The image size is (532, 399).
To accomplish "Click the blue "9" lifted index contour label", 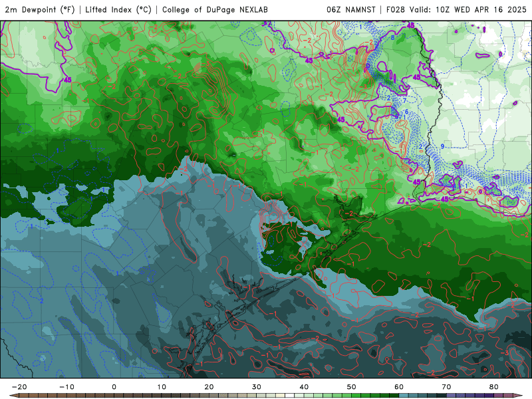I will 442,146.
